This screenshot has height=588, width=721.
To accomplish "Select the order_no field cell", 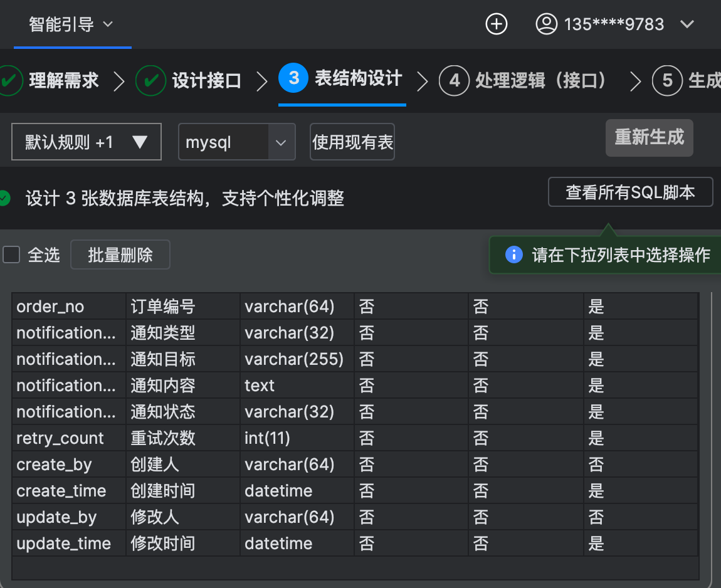I will click(69, 306).
